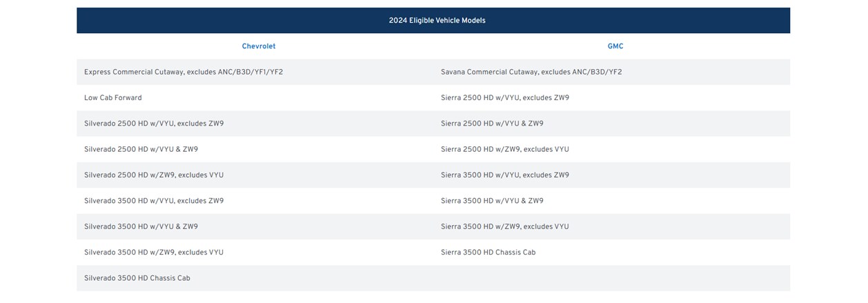Click Sierra 3500 HD w/ZW9, excludes VYU

click(505, 226)
